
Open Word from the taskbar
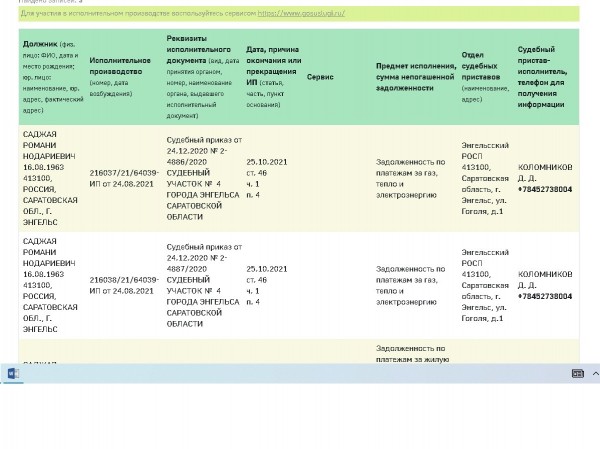point(13,373)
